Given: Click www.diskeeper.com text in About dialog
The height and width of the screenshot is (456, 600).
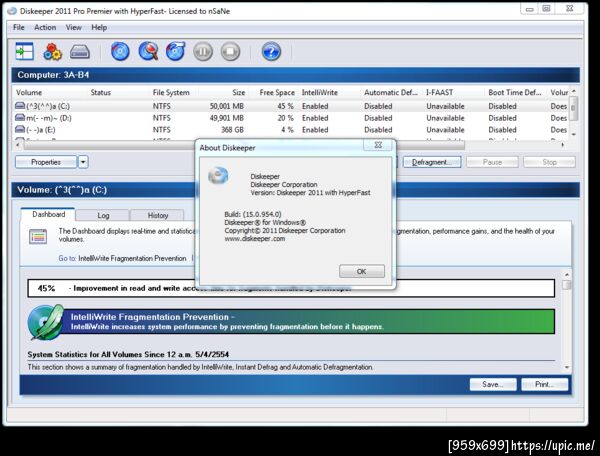Looking at the screenshot, I should pos(254,239).
